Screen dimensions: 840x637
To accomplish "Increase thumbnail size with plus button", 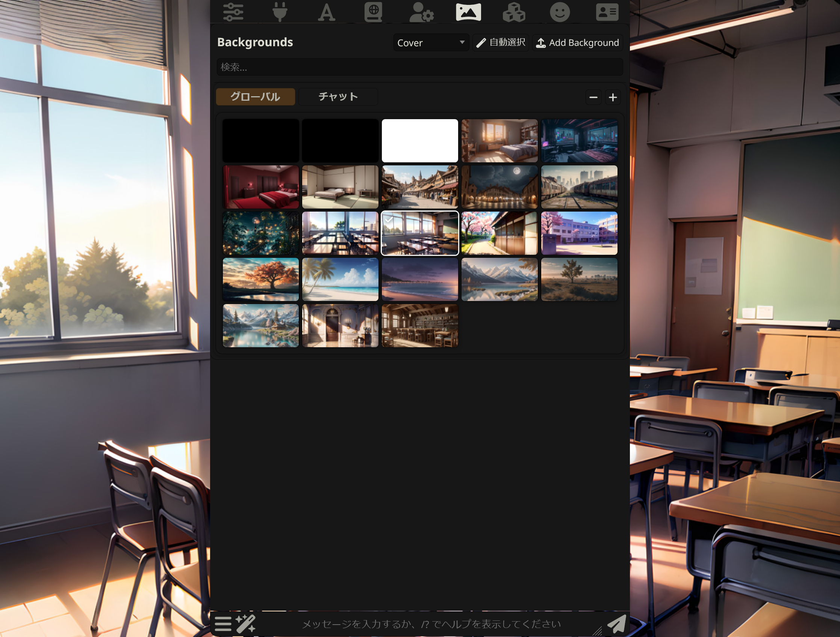I will pos(613,98).
